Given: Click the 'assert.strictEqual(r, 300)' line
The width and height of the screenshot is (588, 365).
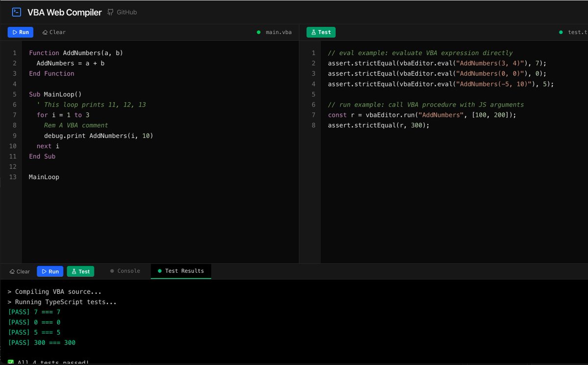Looking at the screenshot, I should click(378, 125).
